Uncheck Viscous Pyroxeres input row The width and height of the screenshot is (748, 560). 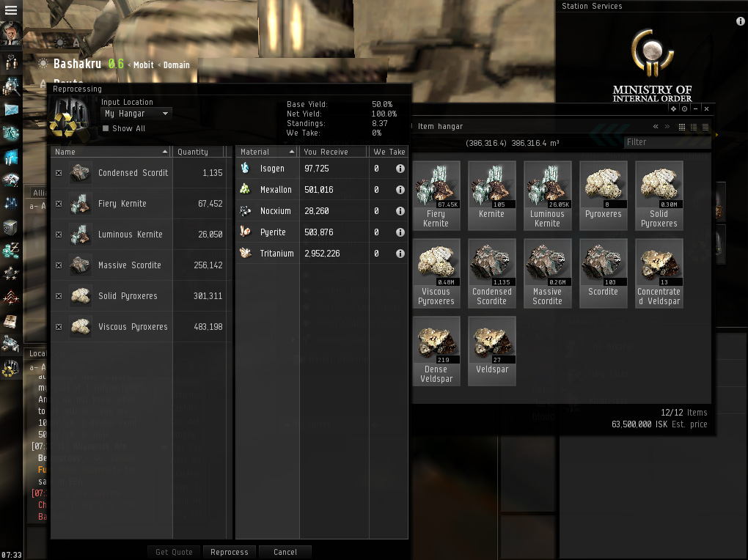[58, 327]
